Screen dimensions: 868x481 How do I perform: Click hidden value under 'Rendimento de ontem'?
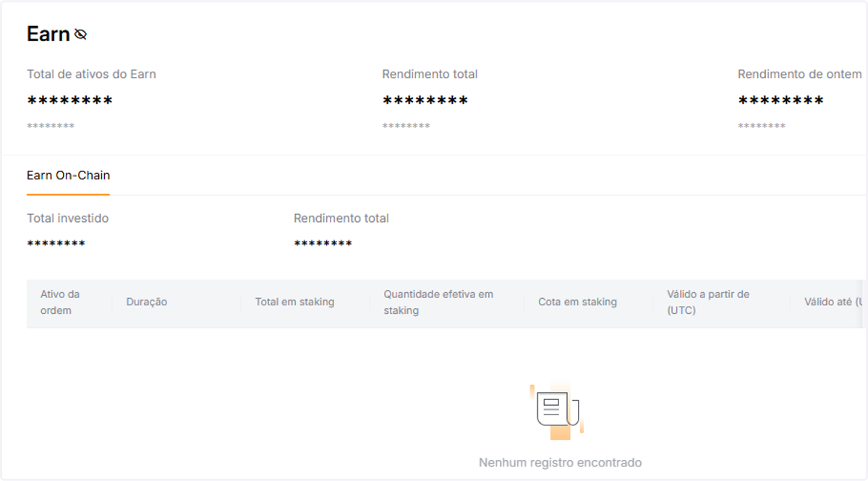[780, 101]
